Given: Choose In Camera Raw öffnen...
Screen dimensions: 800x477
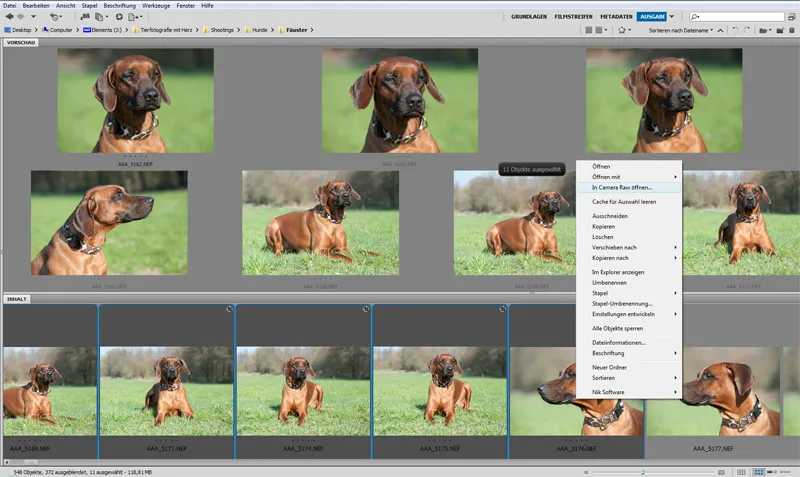Looking at the screenshot, I should coord(629,187).
